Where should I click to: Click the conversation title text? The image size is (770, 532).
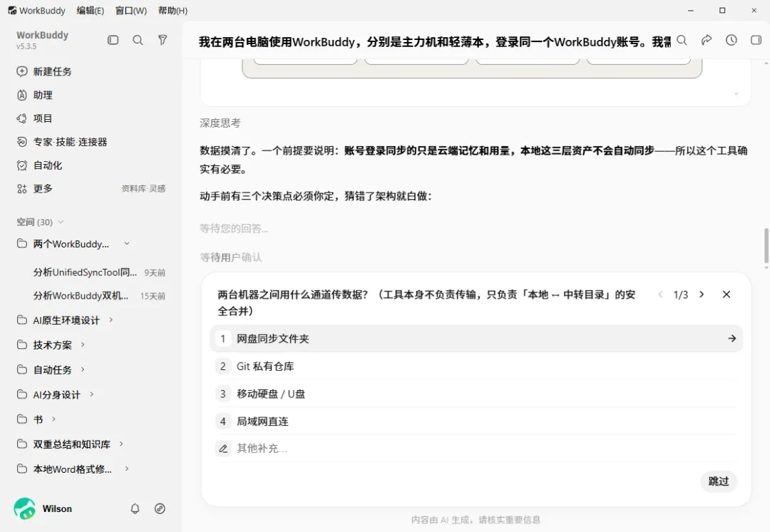(435, 42)
